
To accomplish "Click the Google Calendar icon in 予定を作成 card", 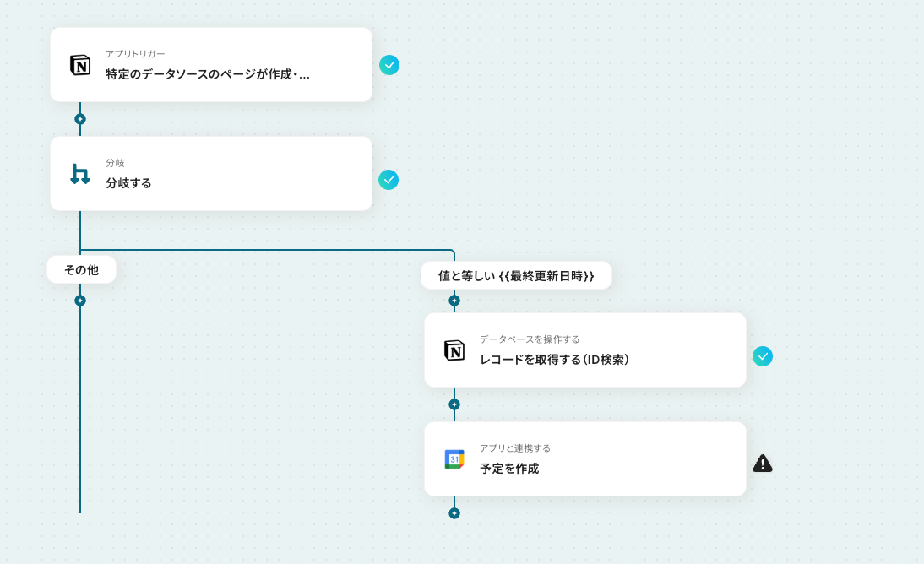I will [x=454, y=459].
